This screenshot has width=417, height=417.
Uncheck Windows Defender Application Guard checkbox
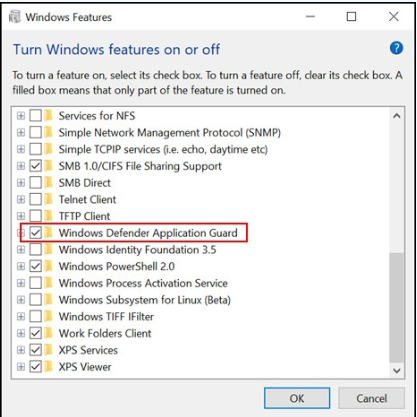click(x=35, y=233)
